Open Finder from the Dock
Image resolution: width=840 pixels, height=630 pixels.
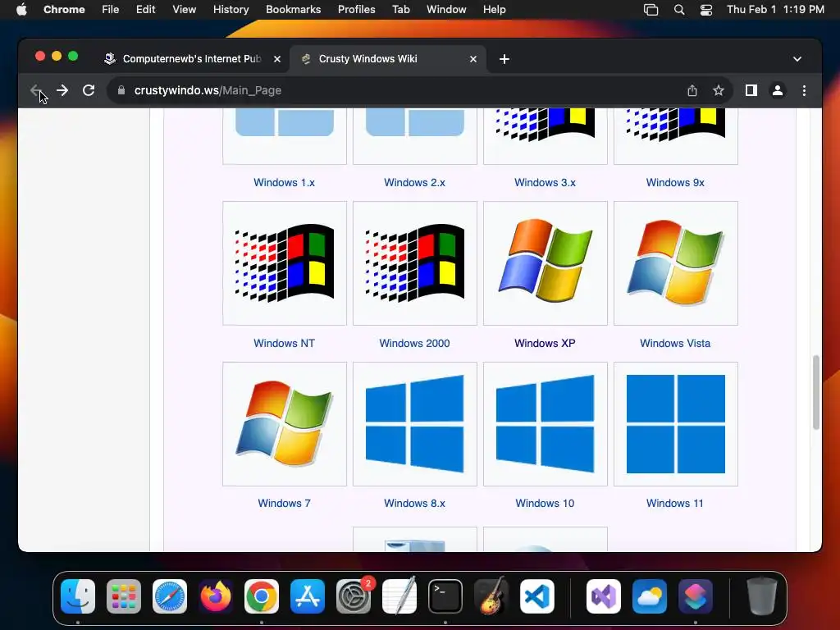pos(78,596)
